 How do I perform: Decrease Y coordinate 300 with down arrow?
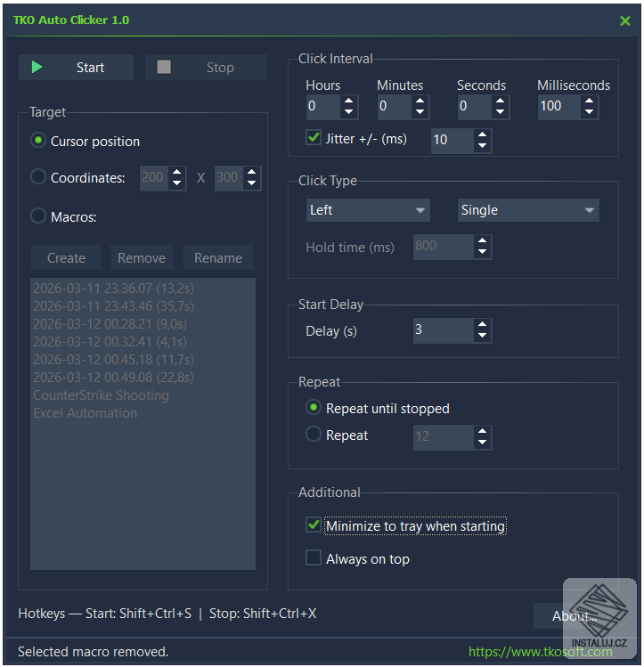[252, 183]
